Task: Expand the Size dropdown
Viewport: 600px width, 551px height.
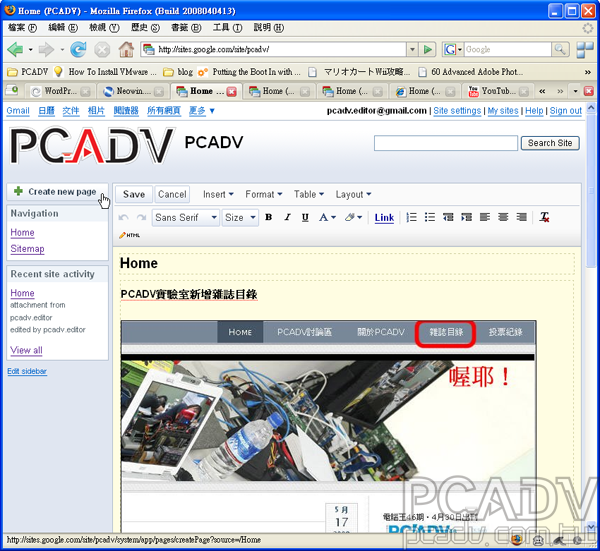Action: click(240, 217)
